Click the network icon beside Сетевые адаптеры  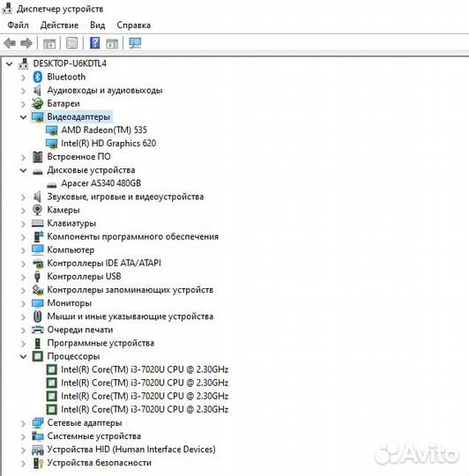(38, 423)
